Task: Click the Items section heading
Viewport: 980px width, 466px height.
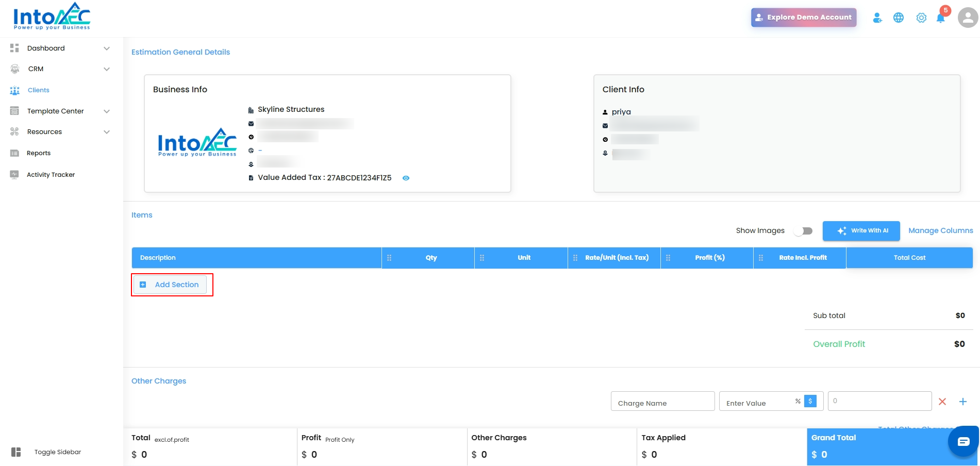Action: pyautogui.click(x=142, y=215)
